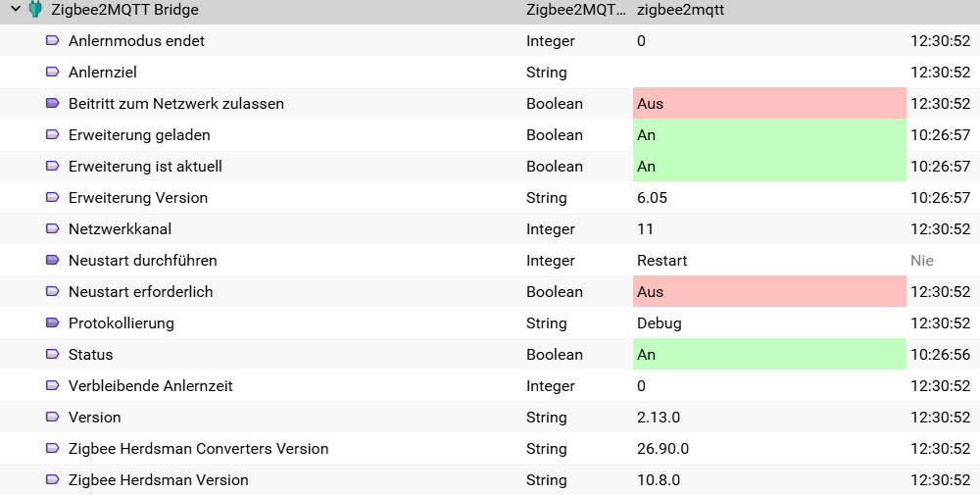980x495 pixels.
Task: Click the green An value for Erweiterung geladen
Action: [769, 134]
